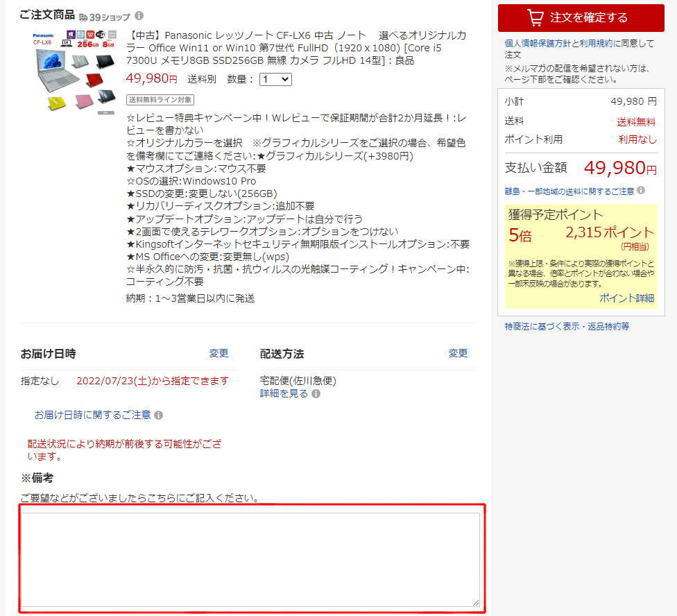Click the 送料無料 shipping value
677x616 pixels.
[x=636, y=122]
